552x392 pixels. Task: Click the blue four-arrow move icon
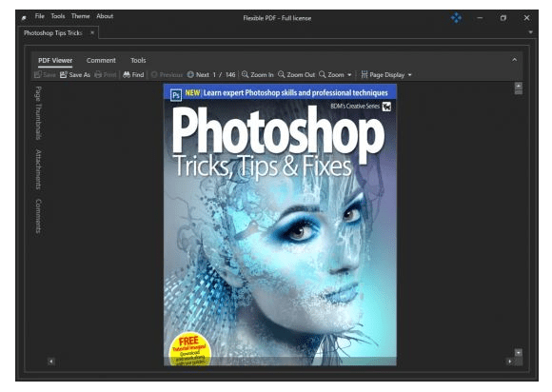pos(456,17)
